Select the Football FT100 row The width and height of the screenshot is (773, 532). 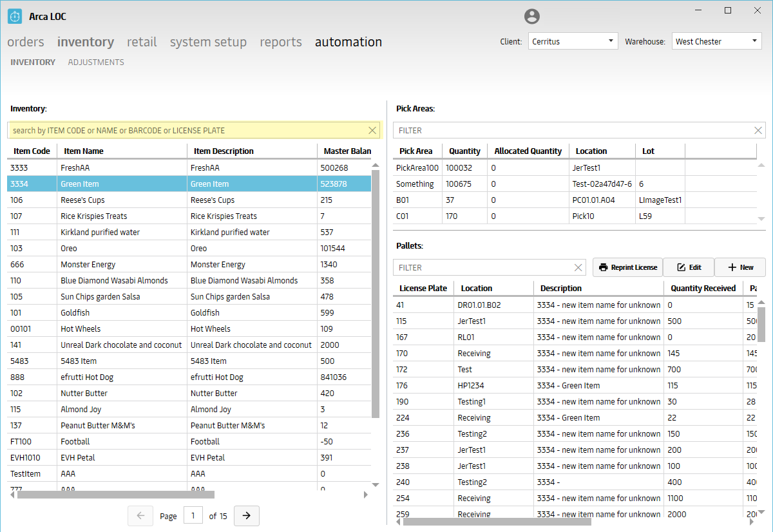[x=189, y=442]
